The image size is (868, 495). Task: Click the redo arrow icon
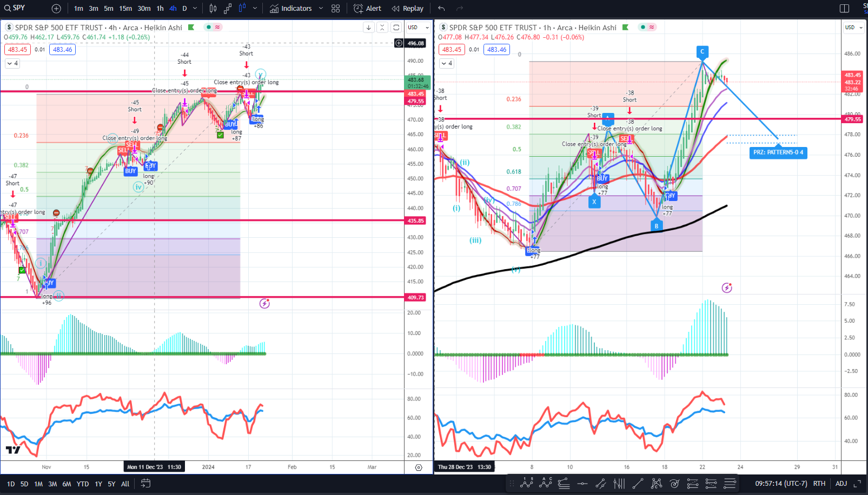460,9
